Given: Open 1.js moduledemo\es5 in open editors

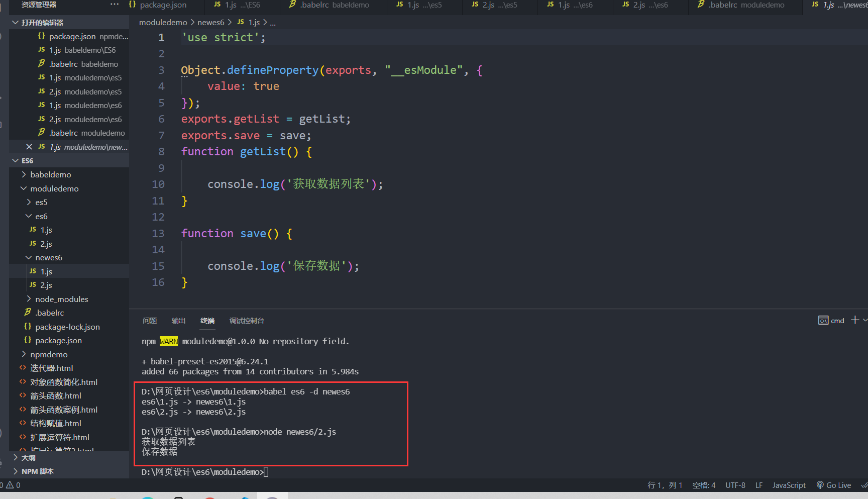Looking at the screenshot, I should click(69, 78).
